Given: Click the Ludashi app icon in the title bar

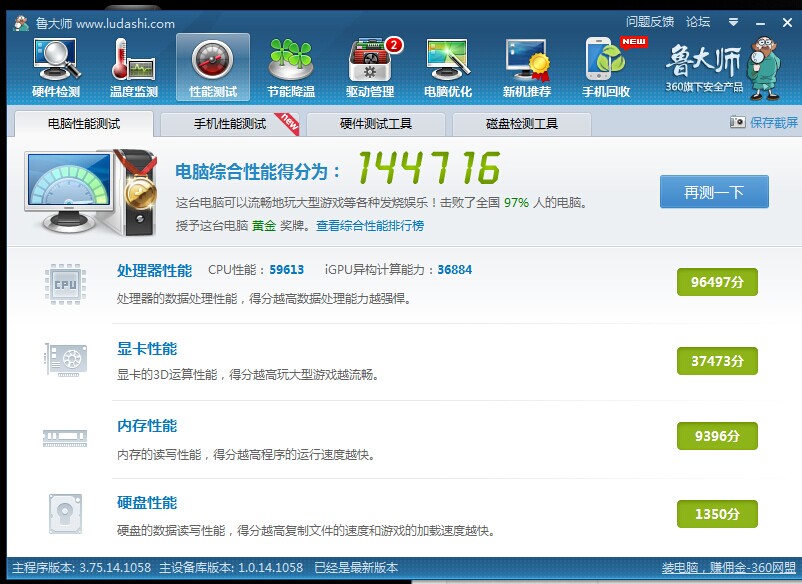Looking at the screenshot, I should [x=21, y=24].
